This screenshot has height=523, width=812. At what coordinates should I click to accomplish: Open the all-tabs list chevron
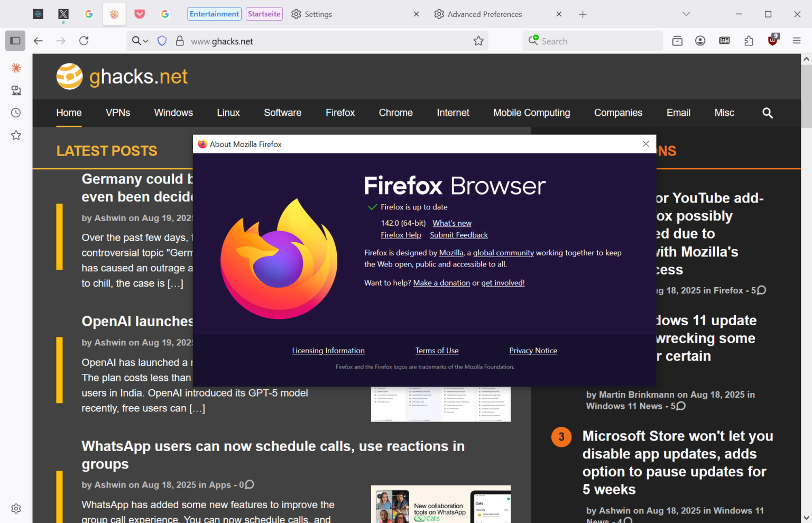click(x=686, y=14)
